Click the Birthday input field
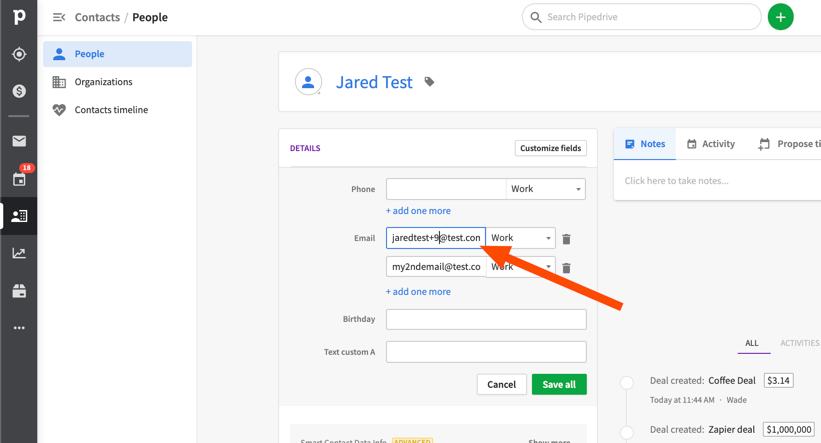This screenshot has width=821, height=443. (486, 319)
